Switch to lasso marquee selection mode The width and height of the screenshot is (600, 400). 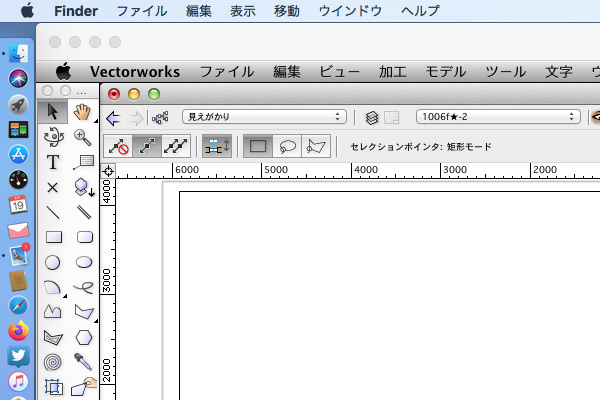coord(287,146)
